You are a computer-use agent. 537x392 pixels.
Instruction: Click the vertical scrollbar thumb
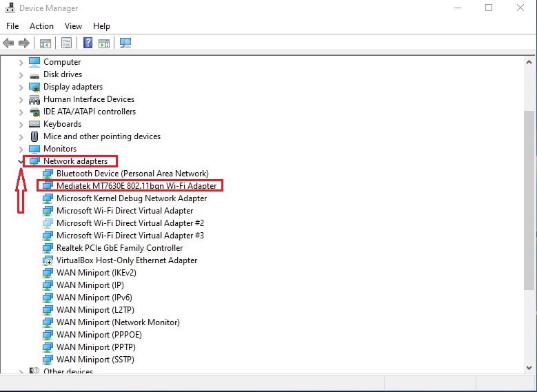pyautogui.click(x=529, y=200)
